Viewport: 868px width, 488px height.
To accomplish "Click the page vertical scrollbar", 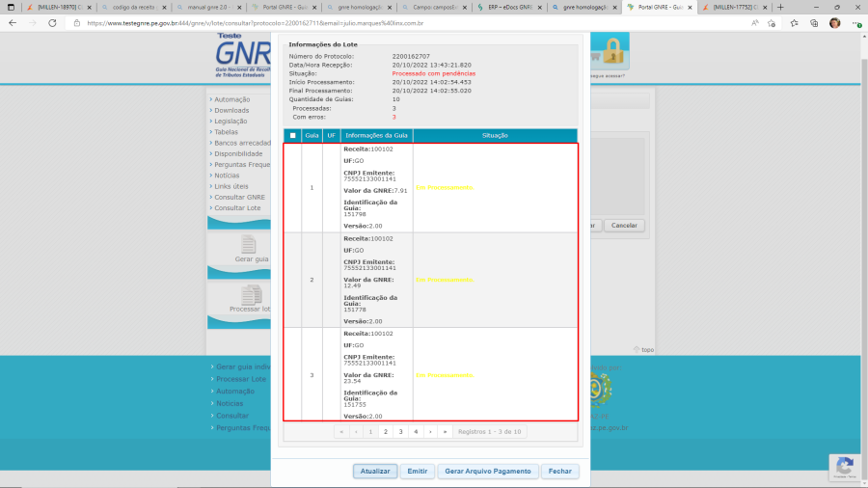I will pos(864,258).
